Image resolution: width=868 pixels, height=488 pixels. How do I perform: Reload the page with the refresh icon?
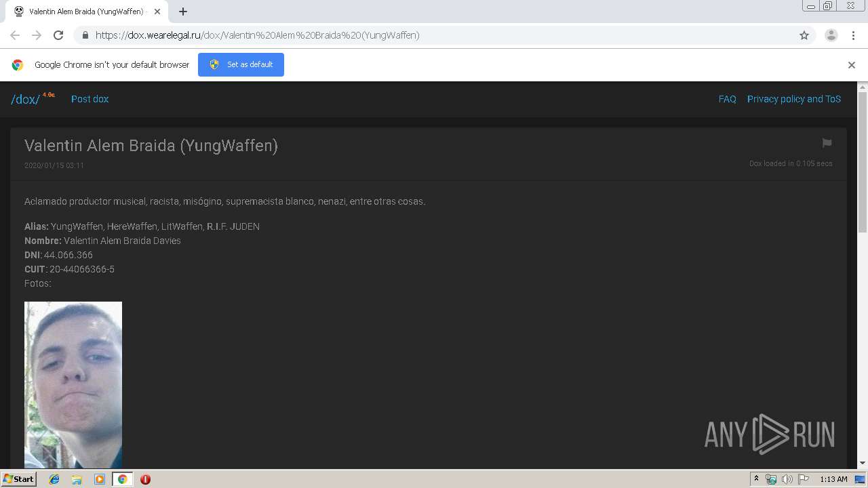tap(58, 35)
